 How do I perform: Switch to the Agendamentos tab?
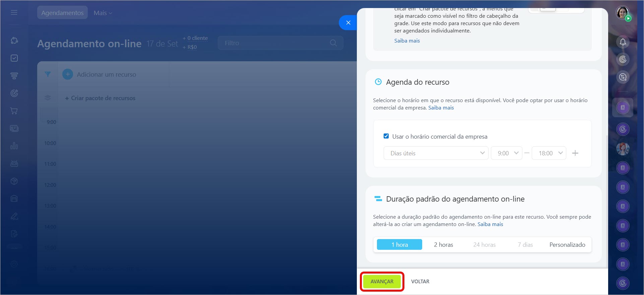pos(62,13)
